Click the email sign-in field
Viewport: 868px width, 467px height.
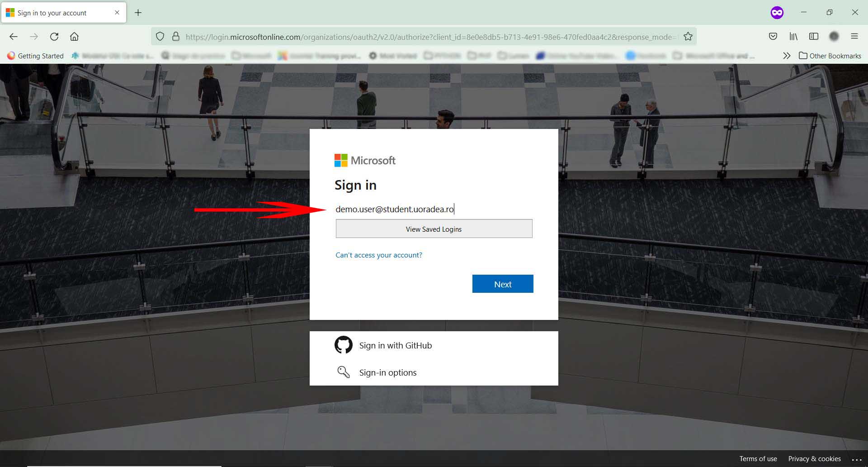(x=434, y=209)
